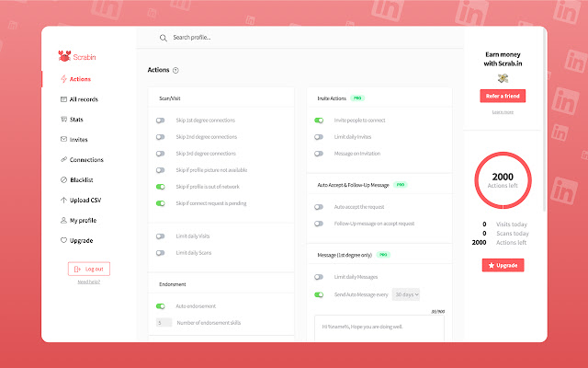Screen dimensions: 588x368
Task: Enable Follow-Up message on accept request
Action: point(319,224)
